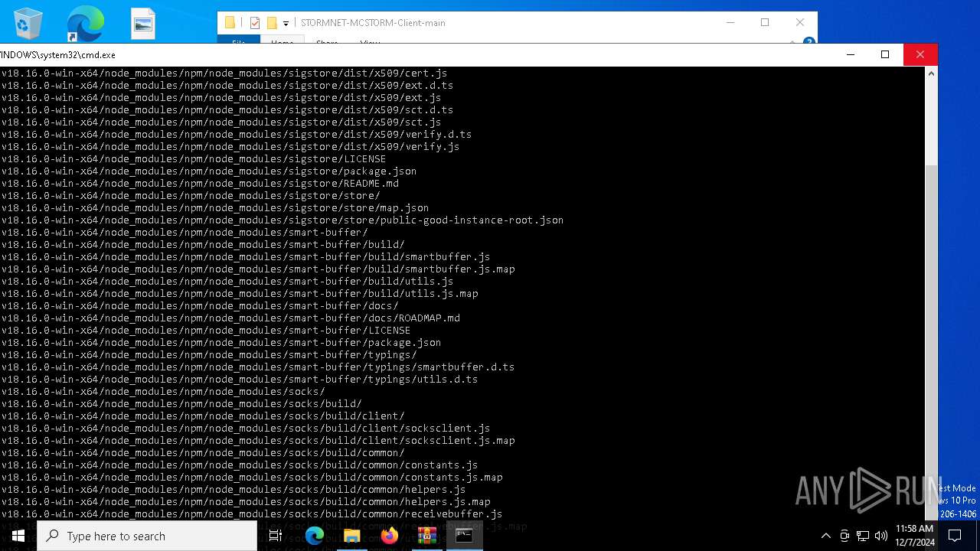Screen dimensions: 980x551
Task: Click the line 'sigstore/LICENSE' in the console
Action: [x=194, y=159]
